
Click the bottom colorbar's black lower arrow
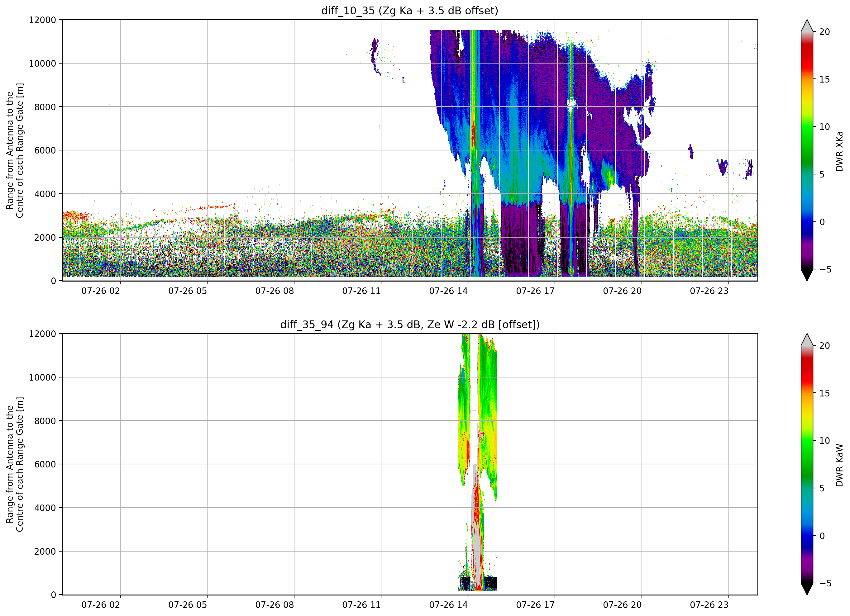pyautogui.click(x=807, y=589)
